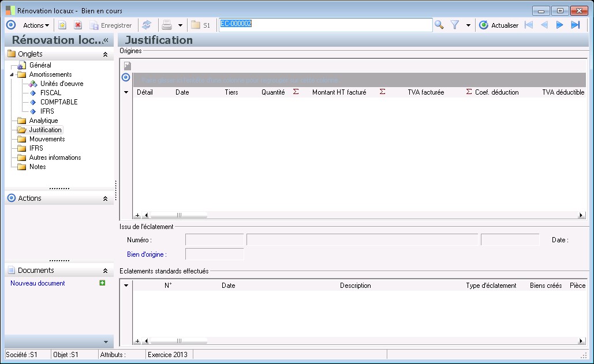Collapse the Amortissements tree node

pos(13,74)
